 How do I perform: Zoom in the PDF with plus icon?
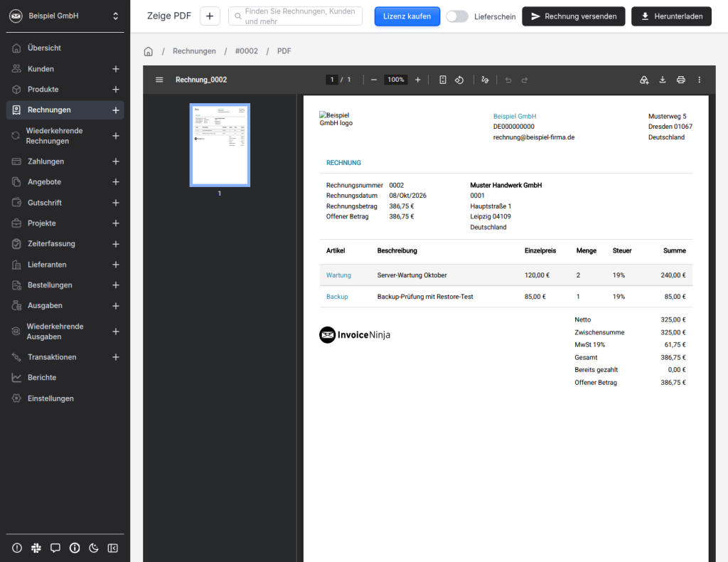pyautogui.click(x=418, y=80)
